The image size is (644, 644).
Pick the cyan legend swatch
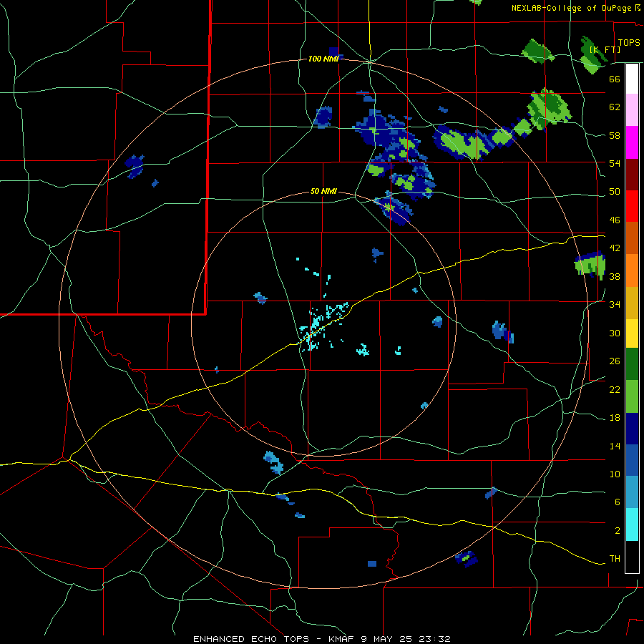(x=632, y=525)
